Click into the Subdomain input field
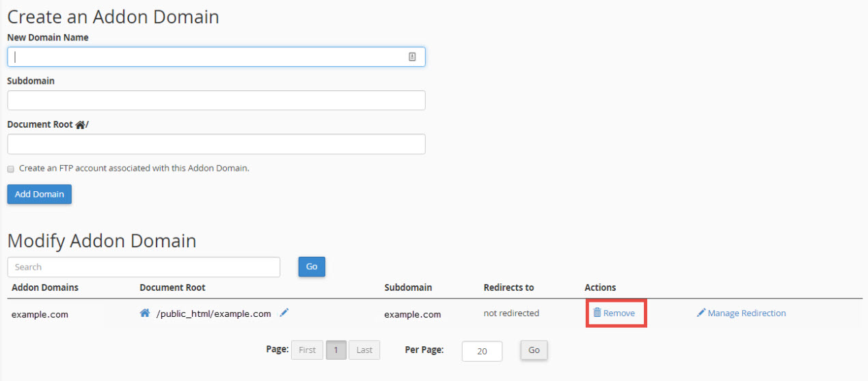868x381 pixels. (x=216, y=100)
